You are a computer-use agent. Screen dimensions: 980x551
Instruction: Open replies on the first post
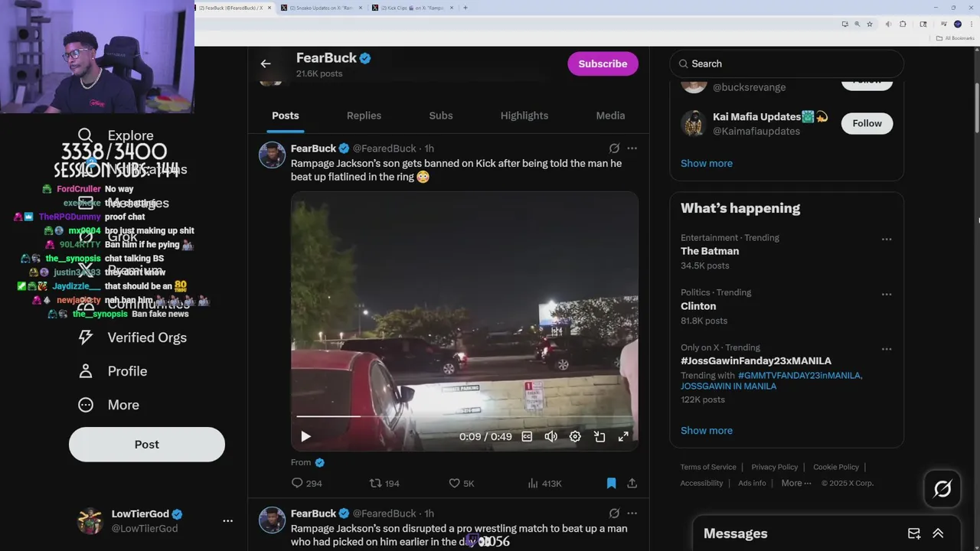(x=306, y=483)
